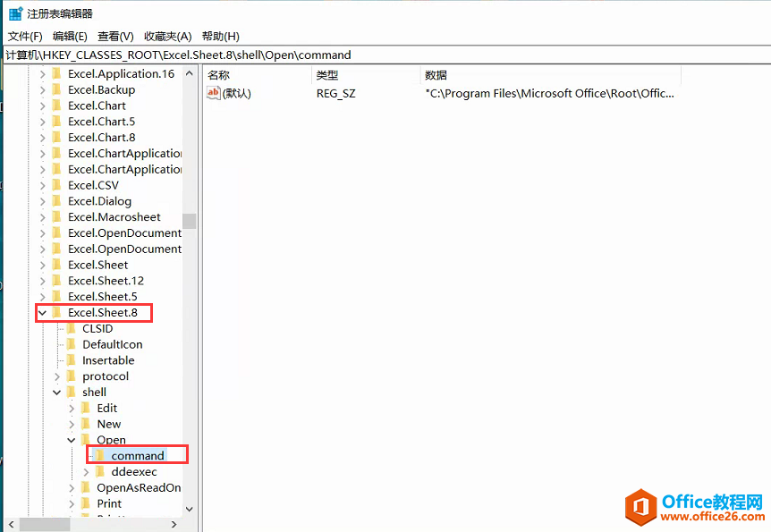
Task: Select the Open key under shell
Action: [112, 440]
